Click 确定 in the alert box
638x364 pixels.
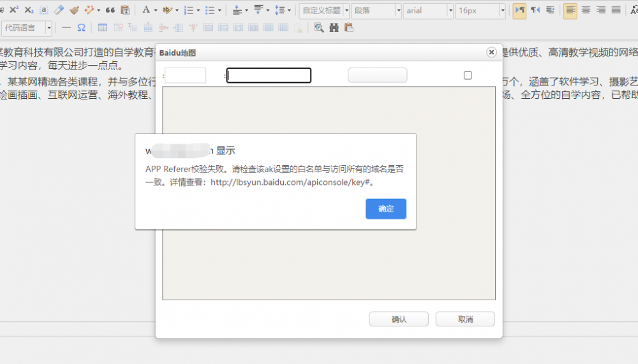[386, 208]
